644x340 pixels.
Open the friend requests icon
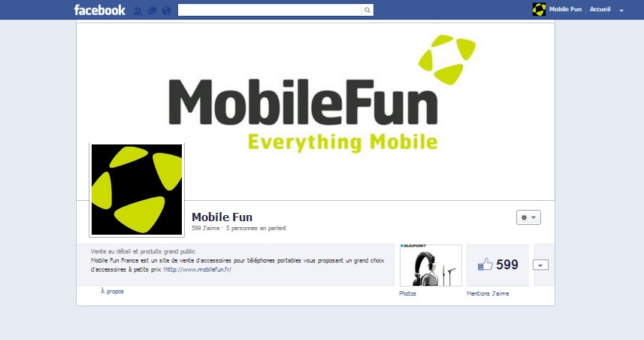point(138,11)
